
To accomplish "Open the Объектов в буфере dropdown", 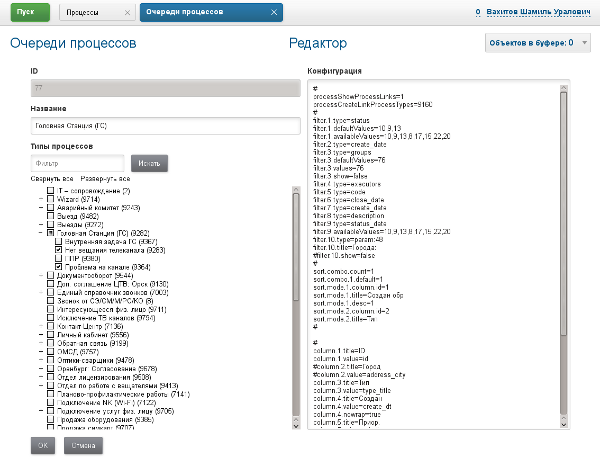I will [538, 43].
